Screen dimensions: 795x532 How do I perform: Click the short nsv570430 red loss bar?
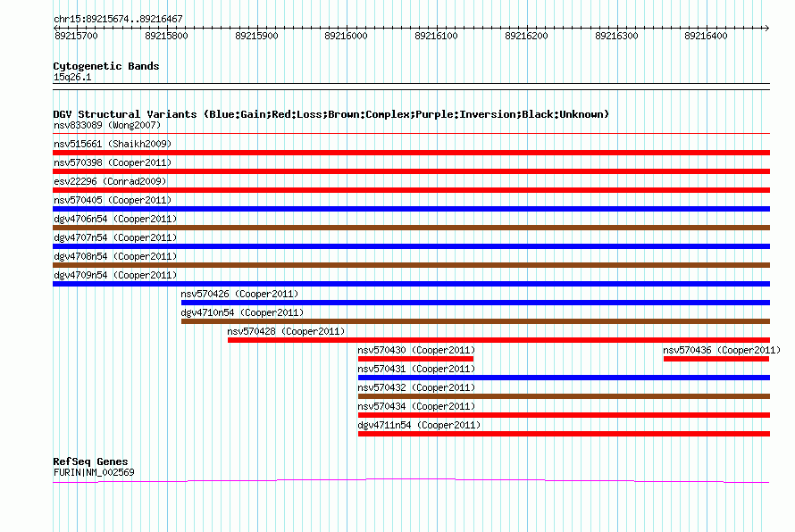coord(415,359)
